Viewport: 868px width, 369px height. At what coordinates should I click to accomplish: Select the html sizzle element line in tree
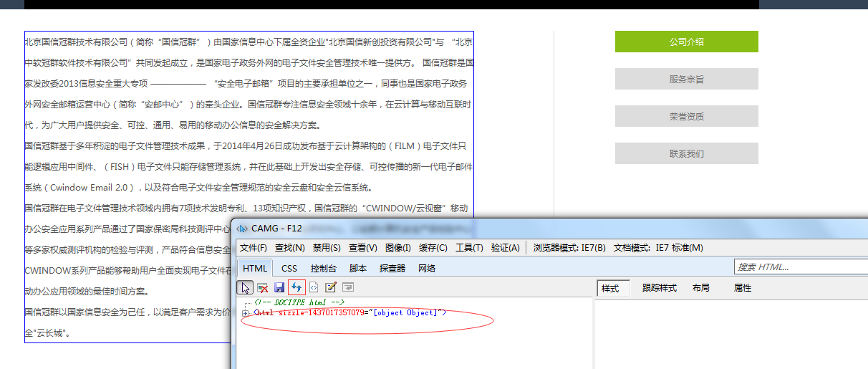(x=350, y=313)
